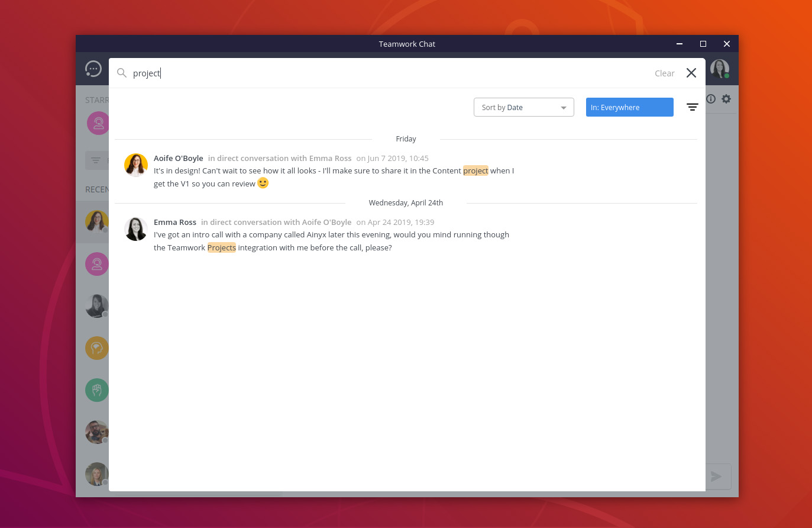The height and width of the screenshot is (528, 812).
Task: Open Emma Ross's conversation from search results
Action: [175, 221]
